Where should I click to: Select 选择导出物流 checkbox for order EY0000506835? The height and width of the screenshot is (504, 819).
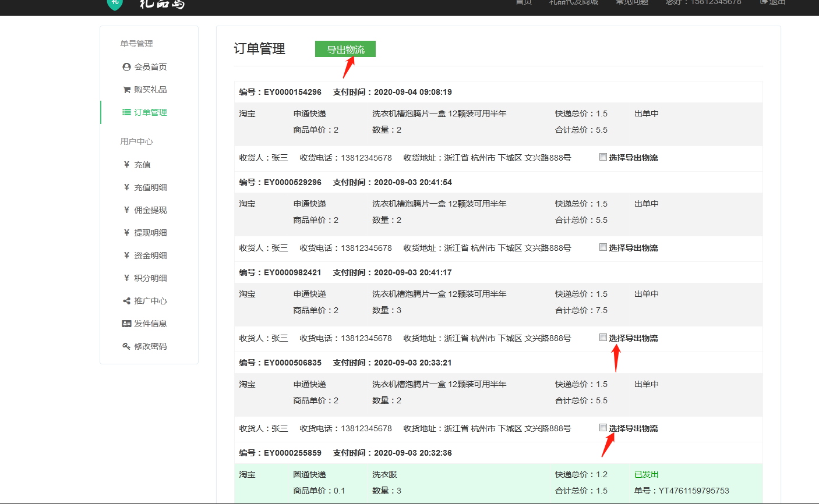(603, 428)
